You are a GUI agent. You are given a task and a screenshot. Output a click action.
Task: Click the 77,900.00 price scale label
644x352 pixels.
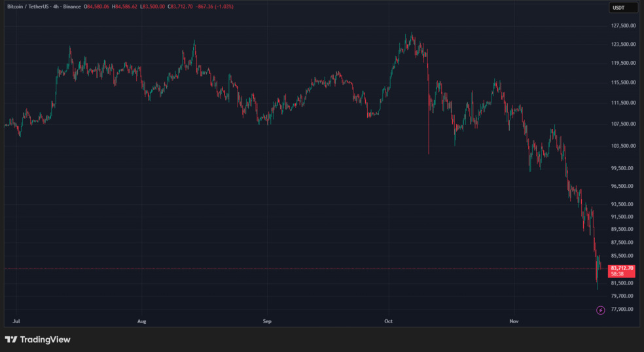coord(622,309)
